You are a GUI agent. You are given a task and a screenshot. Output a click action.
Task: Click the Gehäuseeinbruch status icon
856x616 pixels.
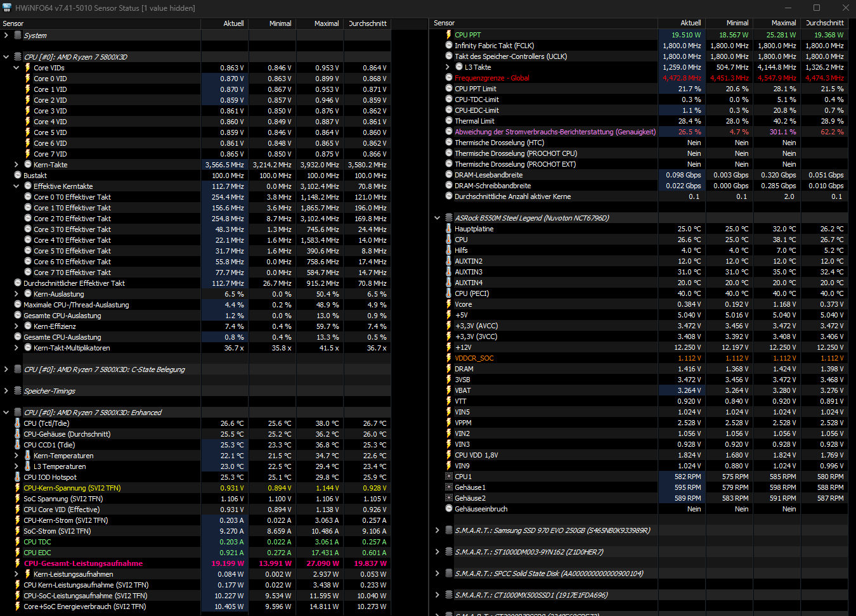449,509
